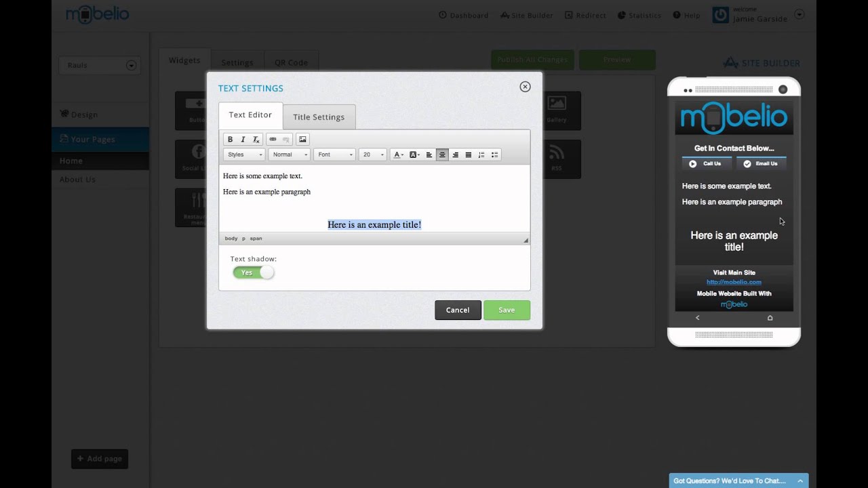Open the Redirect page in top navigation
This screenshot has width=868, height=488.
585,15
